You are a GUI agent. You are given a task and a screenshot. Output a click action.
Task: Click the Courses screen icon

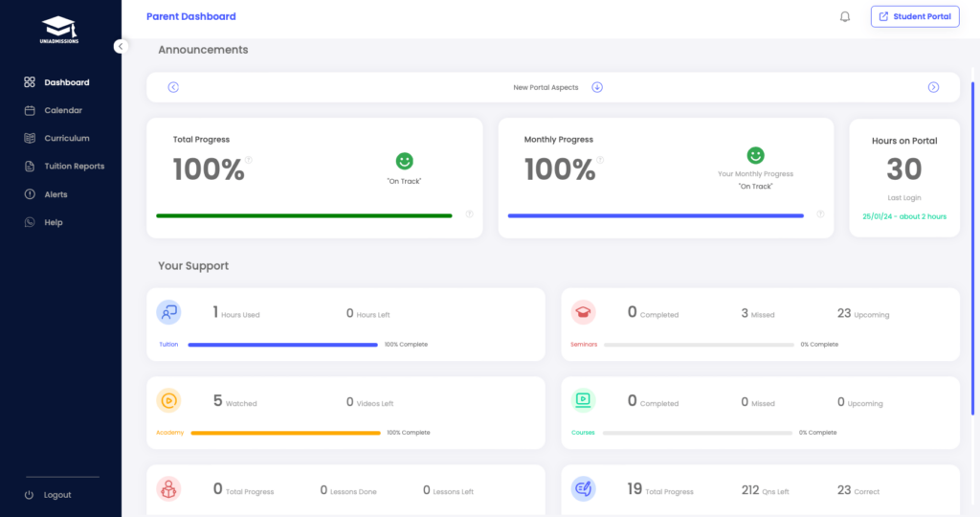[x=583, y=401]
